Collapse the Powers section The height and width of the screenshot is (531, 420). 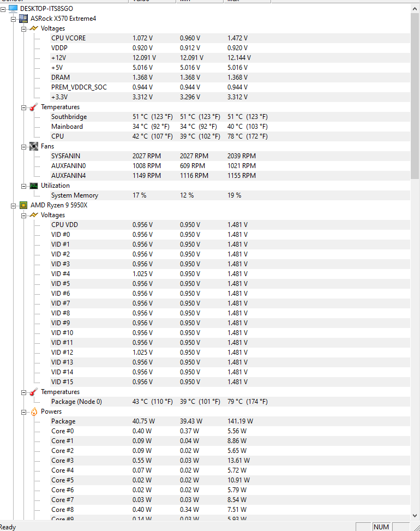23,412
